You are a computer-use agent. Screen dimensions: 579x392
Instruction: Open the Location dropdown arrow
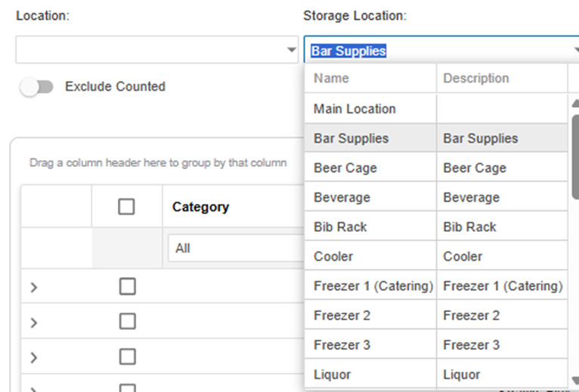[291, 51]
